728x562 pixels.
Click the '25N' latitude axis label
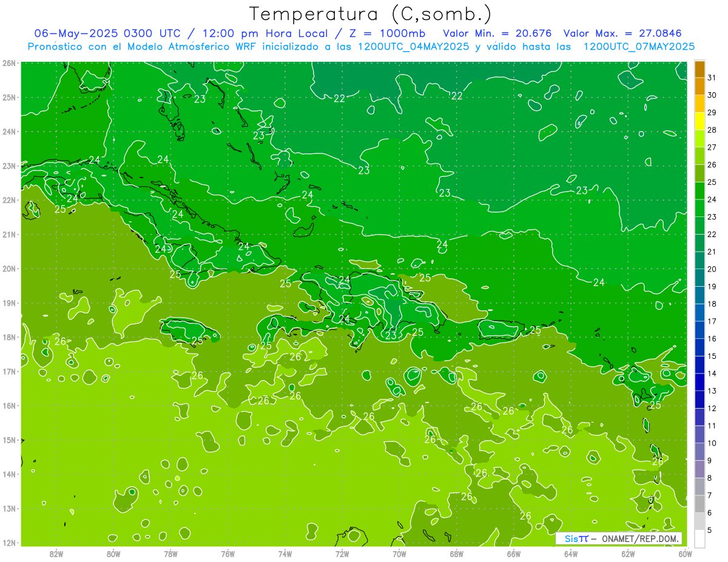point(9,97)
